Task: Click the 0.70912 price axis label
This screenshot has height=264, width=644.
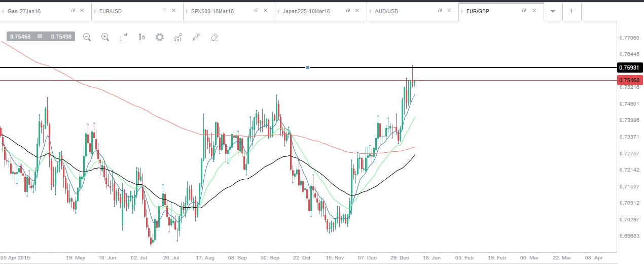Action: (629, 203)
